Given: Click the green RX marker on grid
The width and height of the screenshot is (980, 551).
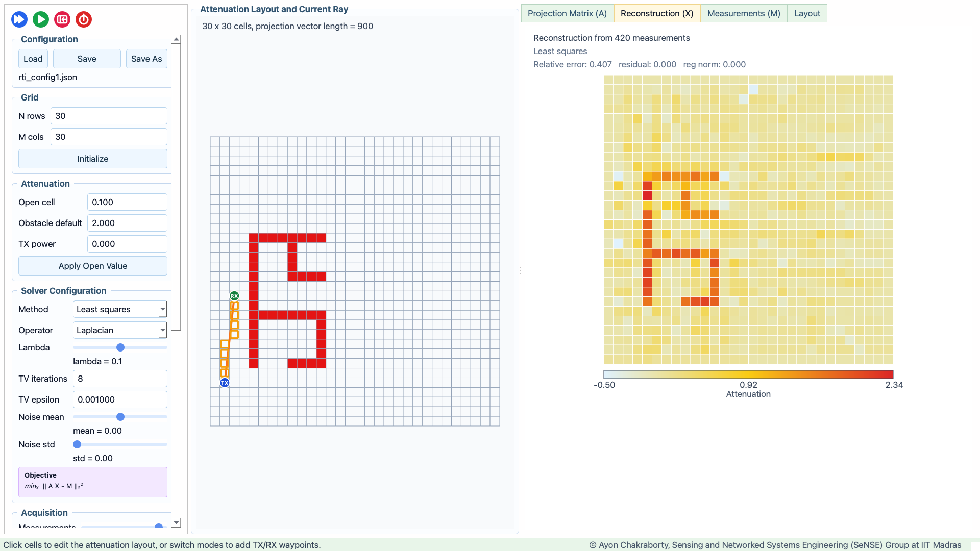Looking at the screenshot, I should pyautogui.click(x=234, y=296).
